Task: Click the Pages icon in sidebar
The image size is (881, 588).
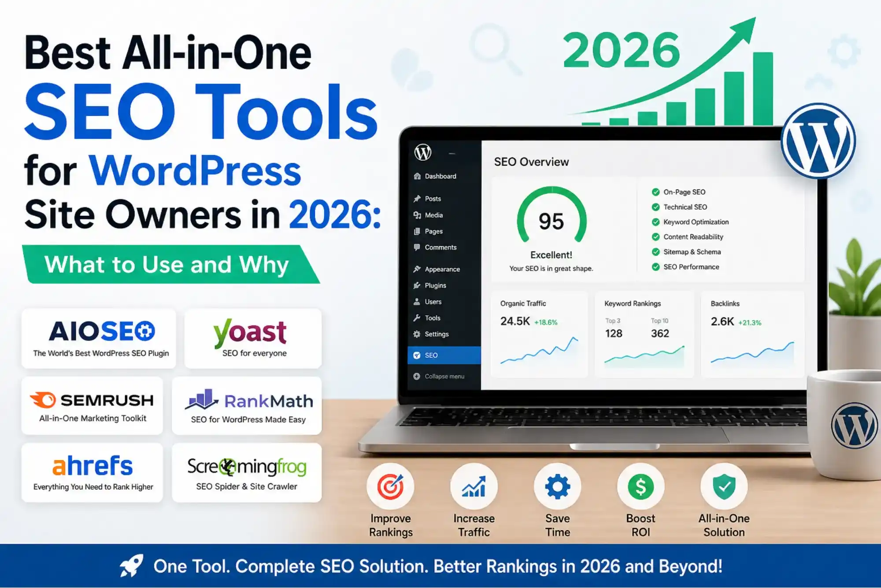Action: [417, 231]
